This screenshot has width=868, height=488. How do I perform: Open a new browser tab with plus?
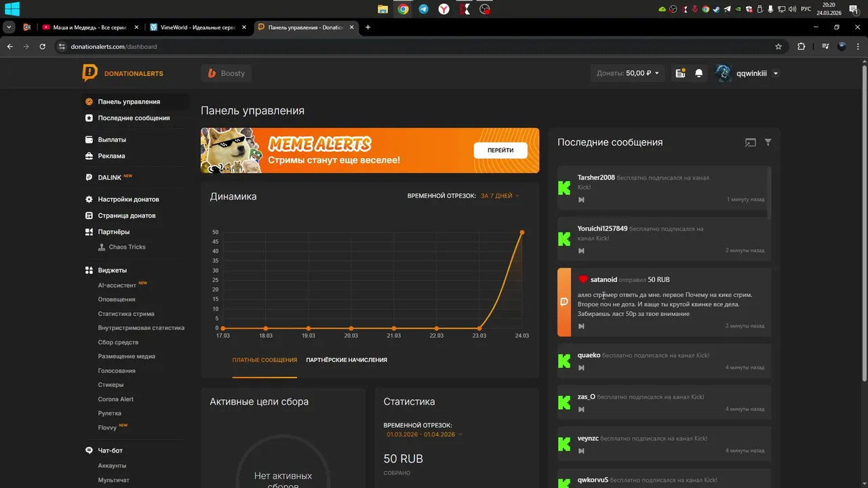(x=368, y=27)
